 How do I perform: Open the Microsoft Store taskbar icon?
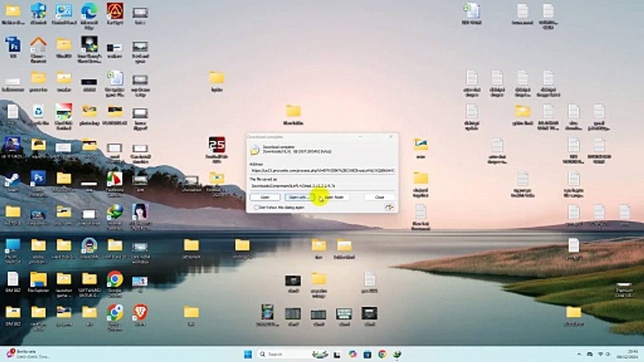(x=367, y=354)
